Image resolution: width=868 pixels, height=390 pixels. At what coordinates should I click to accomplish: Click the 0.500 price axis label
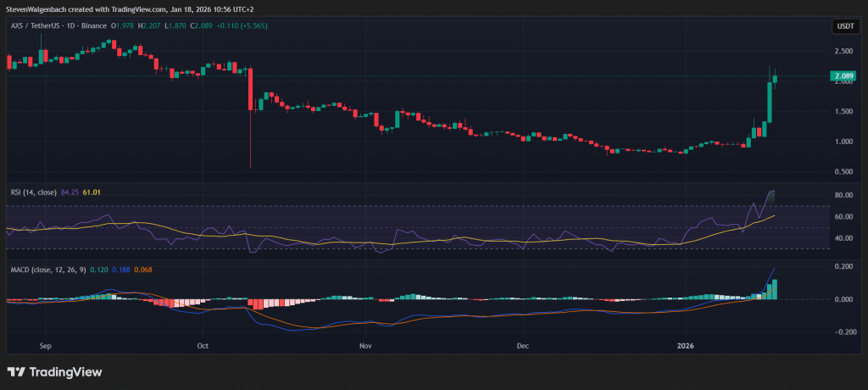tap(845, 172)
